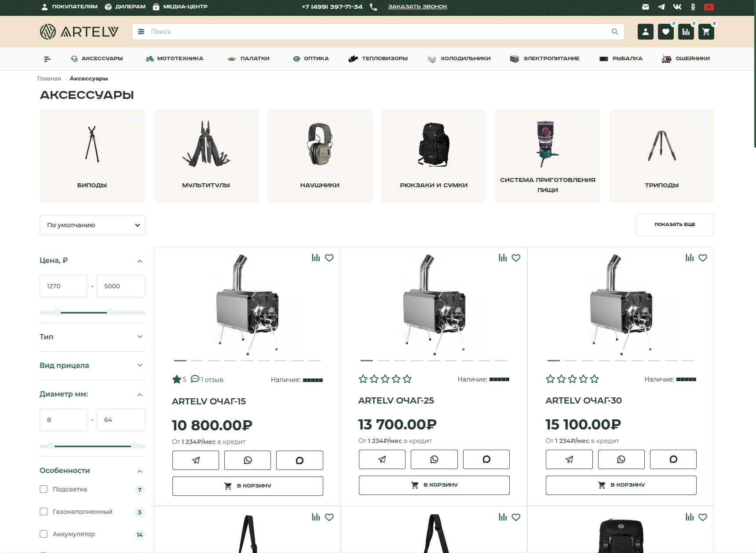
Task: Share ОЧАГ-30 via Telegram button
Action: pyautogui.click(x=569, y=459)
